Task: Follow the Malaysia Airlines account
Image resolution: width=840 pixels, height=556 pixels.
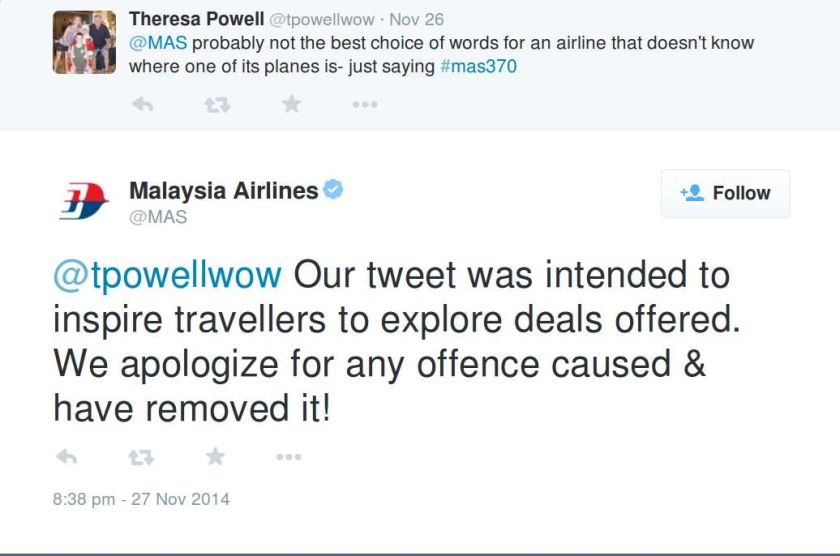Action: click(x=725, y=194)
